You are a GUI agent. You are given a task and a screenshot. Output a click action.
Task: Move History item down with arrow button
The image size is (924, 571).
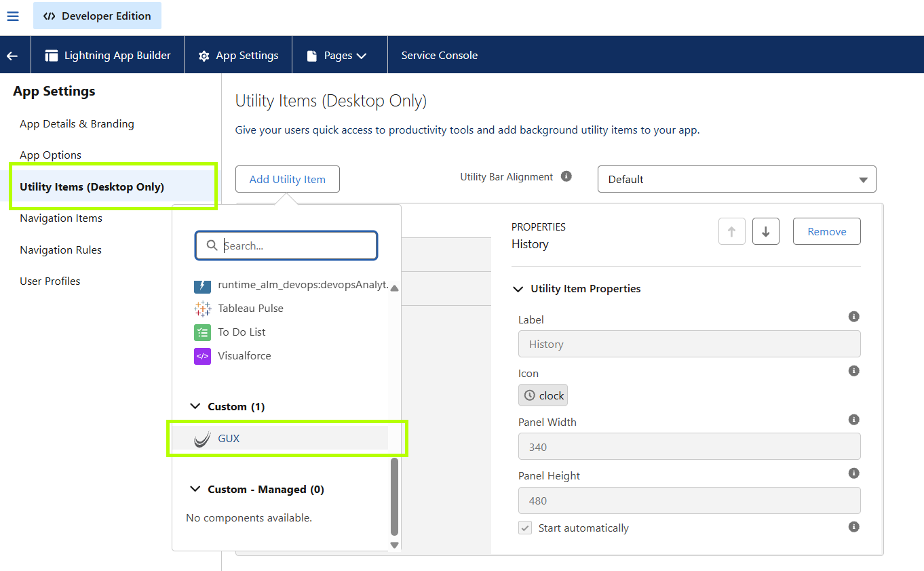(766, 231)
